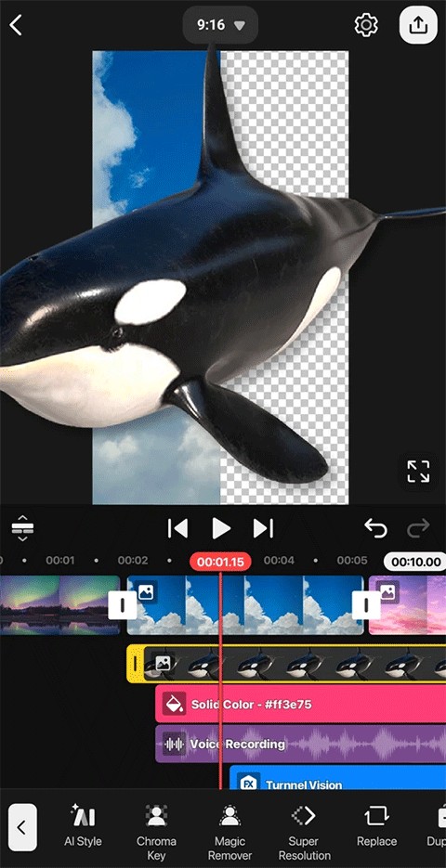
Task: Enter fullscreen preview mode
Action: point(418,472)
